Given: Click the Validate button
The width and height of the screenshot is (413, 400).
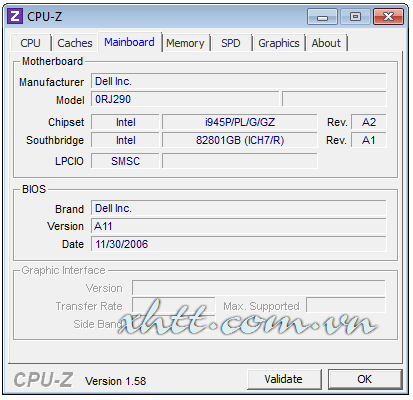Looking at the screenshot, I should coord(284,379).
